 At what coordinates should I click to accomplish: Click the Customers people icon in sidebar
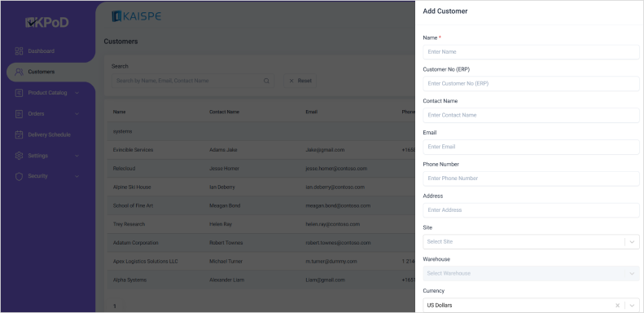19,72
